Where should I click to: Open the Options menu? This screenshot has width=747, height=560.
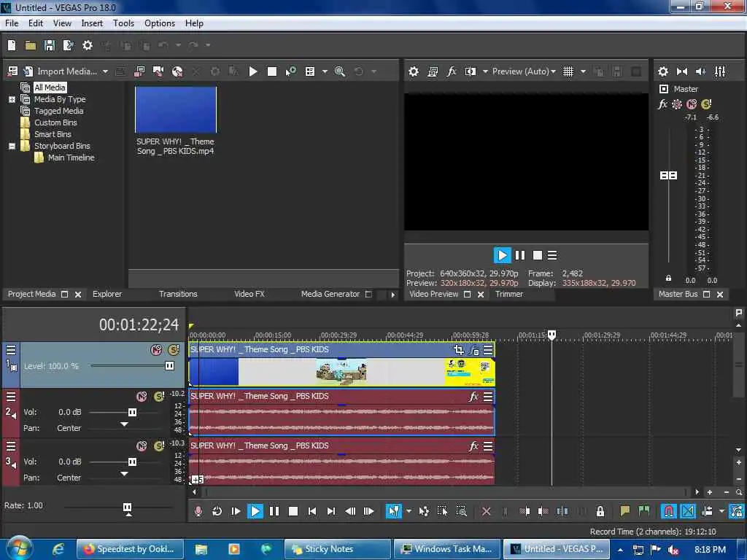pyautogui.click(x=160, y=23)
